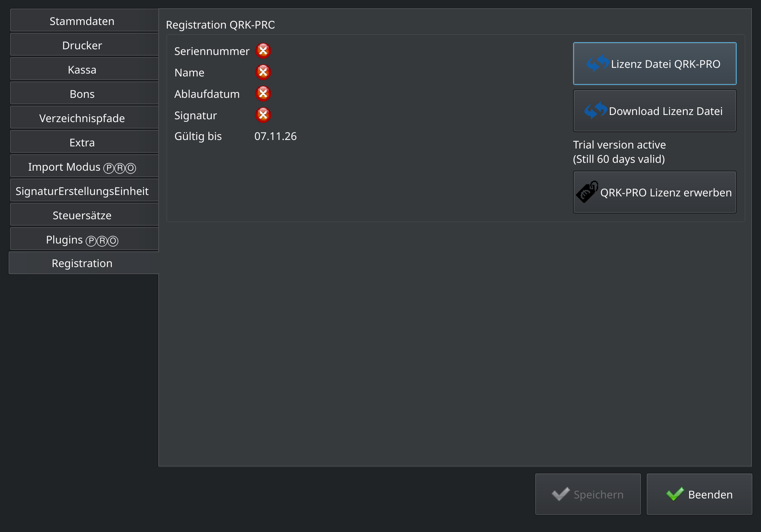
Task: Click the price tag icon on Lizenz erwerben
Action: 587,192
